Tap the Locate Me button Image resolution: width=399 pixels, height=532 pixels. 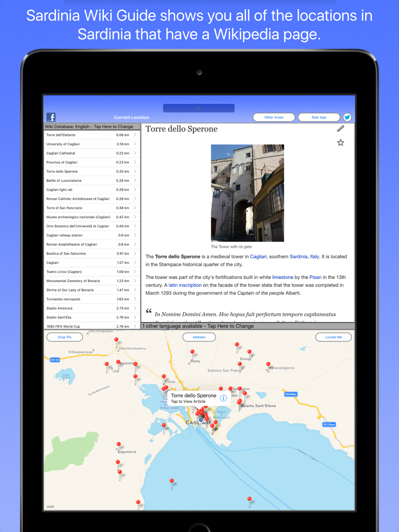click(x=334, y=337)
